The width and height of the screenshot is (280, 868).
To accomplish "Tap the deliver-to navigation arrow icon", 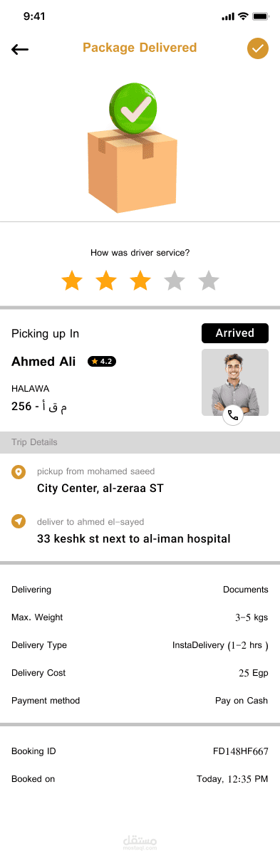I will 19,521.
